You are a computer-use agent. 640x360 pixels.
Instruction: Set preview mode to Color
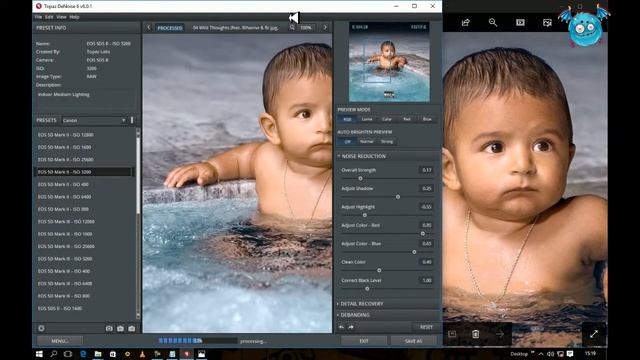point(387,119)
